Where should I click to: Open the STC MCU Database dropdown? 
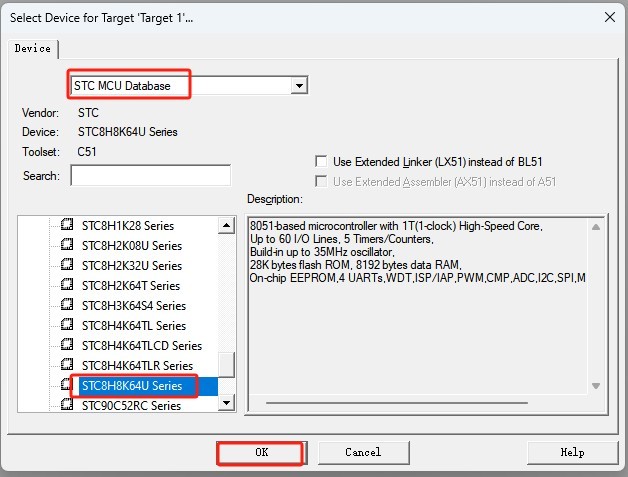click(189, 85)
